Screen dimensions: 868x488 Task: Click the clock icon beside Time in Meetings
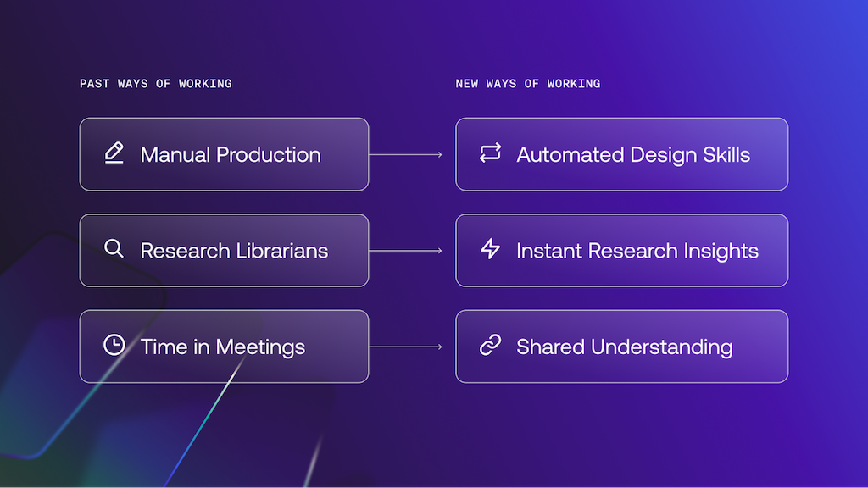tap(114, 345)
